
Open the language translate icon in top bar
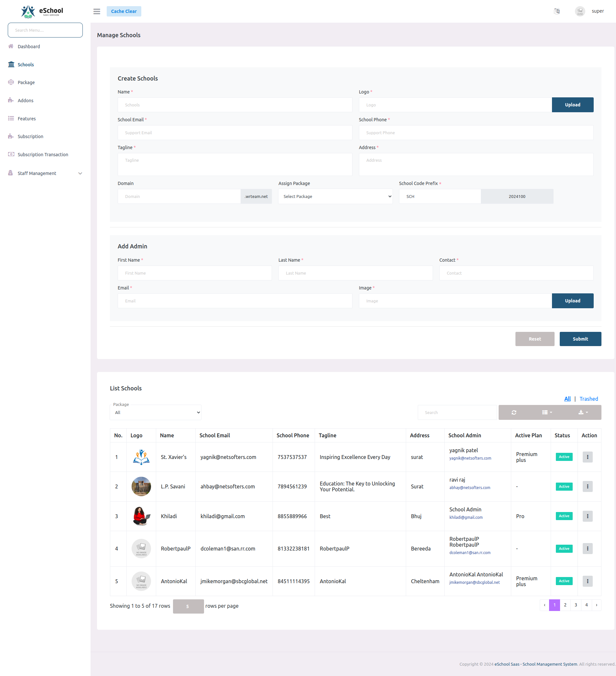tap(557, 11)
